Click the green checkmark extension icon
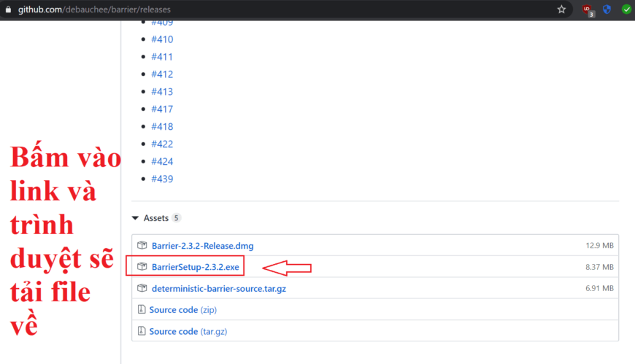 coord(626,9)
